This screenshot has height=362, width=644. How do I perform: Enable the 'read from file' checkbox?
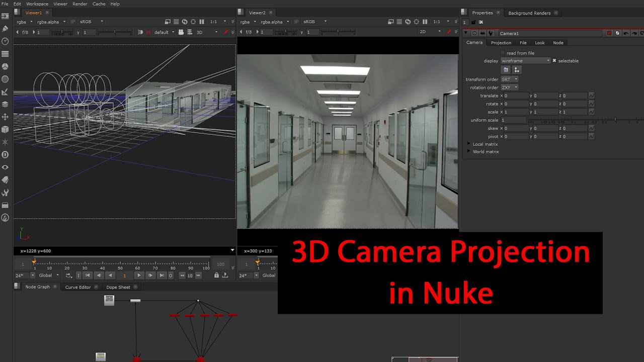[x=503, y=53]
